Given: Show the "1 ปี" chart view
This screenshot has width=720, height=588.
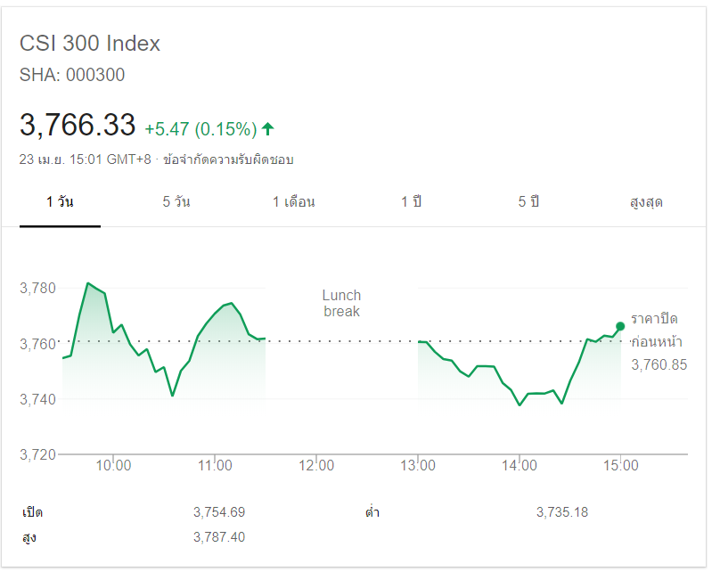Looking at the screenshot, I should tap(411, 201).
